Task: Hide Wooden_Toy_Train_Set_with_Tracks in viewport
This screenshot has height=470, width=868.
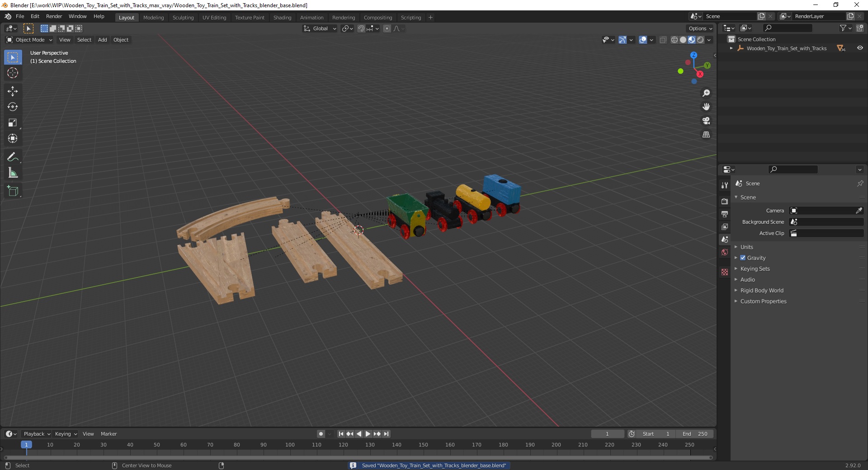Action: point(860,48)
